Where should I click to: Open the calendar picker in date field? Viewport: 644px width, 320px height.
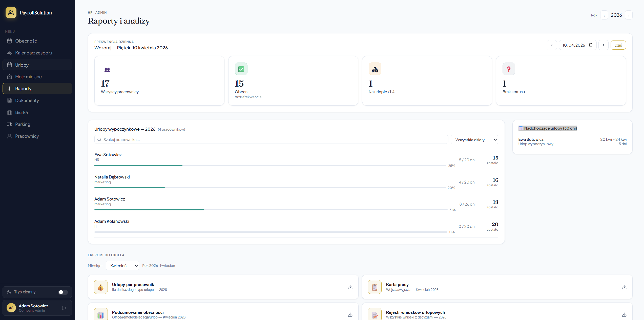coord(591,45)
